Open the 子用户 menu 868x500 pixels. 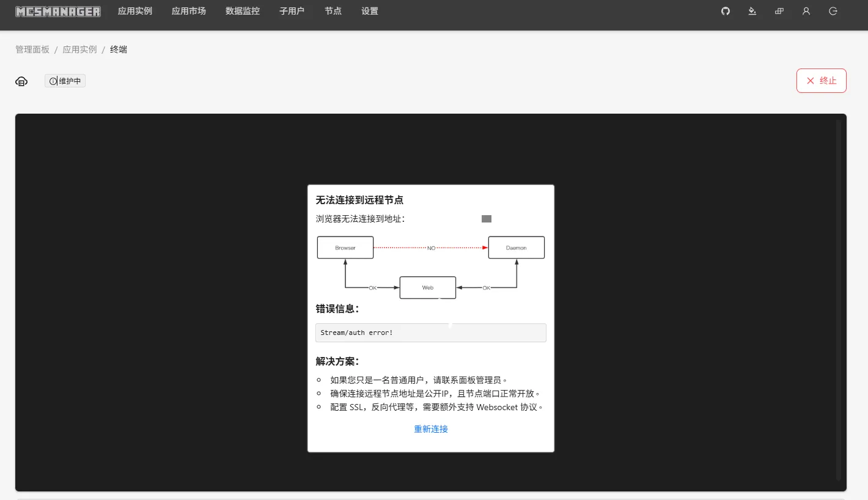[292, 10]
